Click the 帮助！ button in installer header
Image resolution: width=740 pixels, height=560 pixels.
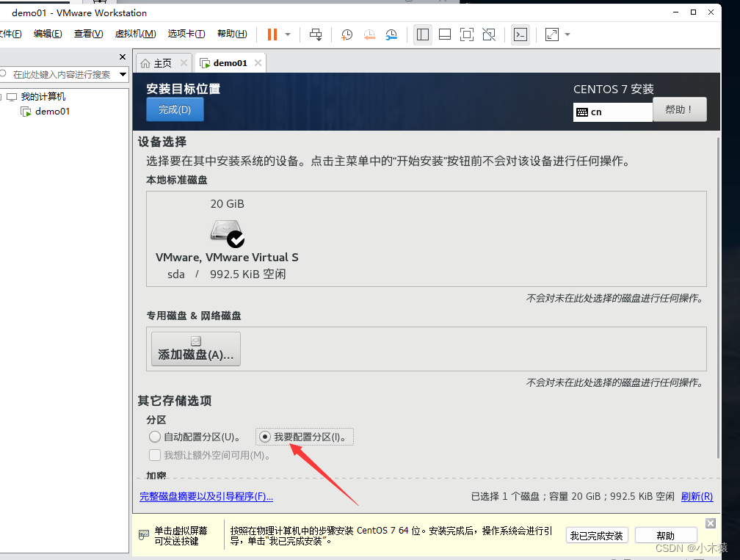point(680,109)
